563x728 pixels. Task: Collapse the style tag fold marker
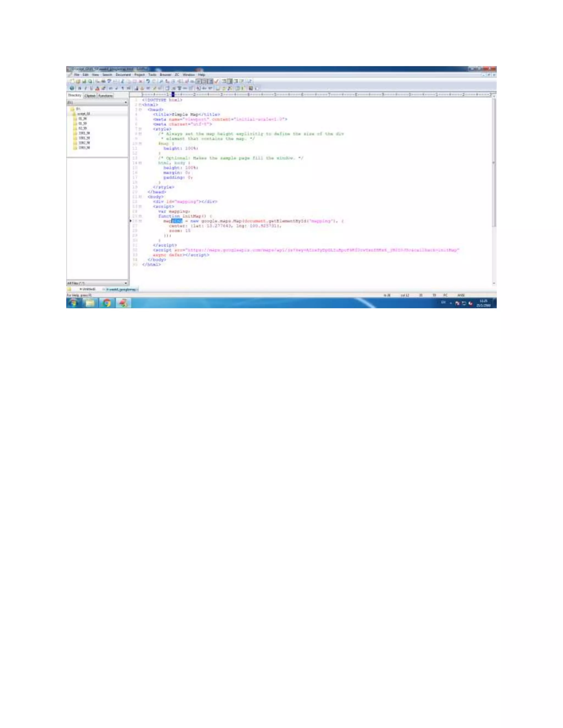[140, 129]
